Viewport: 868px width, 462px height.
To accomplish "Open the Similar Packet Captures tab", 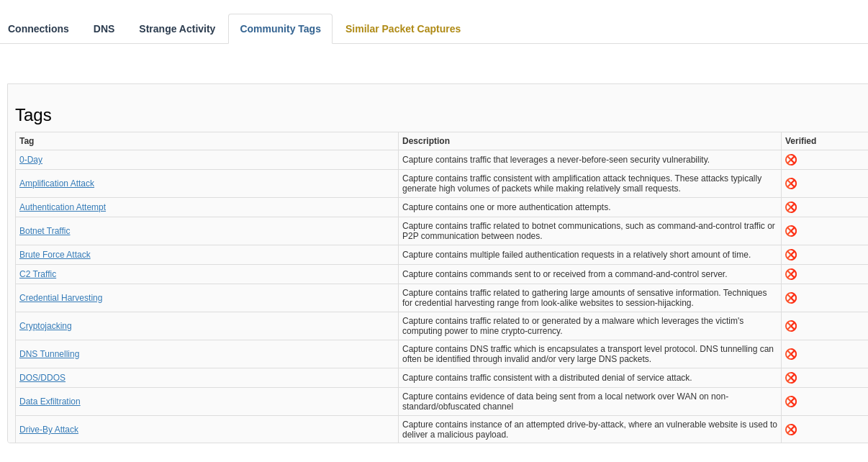I will pyautogui.click(x=403, y=29).
